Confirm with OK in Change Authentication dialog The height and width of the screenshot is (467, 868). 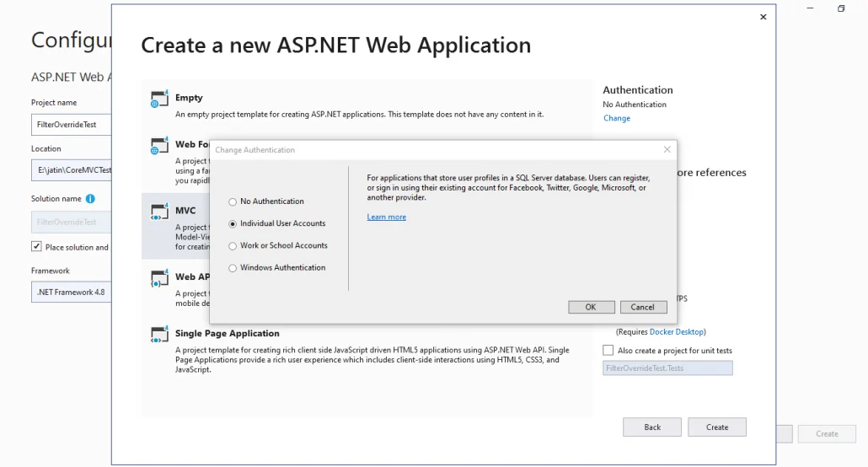[592, 307]
